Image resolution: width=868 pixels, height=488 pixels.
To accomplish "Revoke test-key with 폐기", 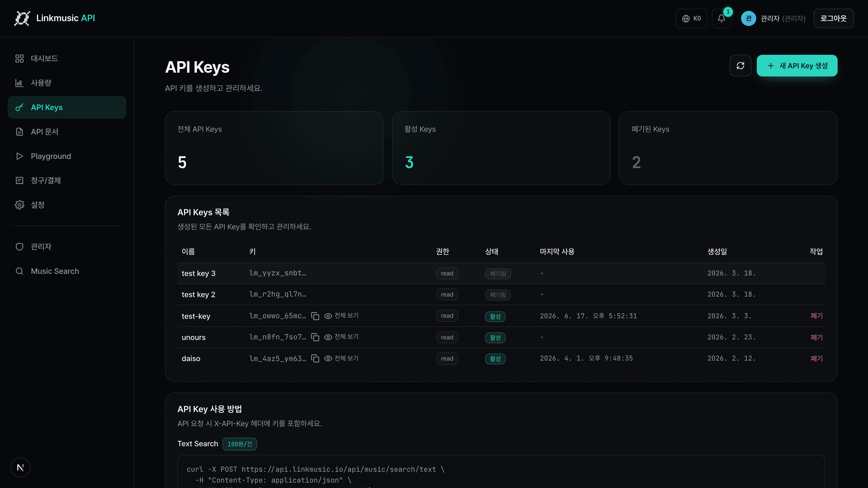I will [x=816, y=316].
